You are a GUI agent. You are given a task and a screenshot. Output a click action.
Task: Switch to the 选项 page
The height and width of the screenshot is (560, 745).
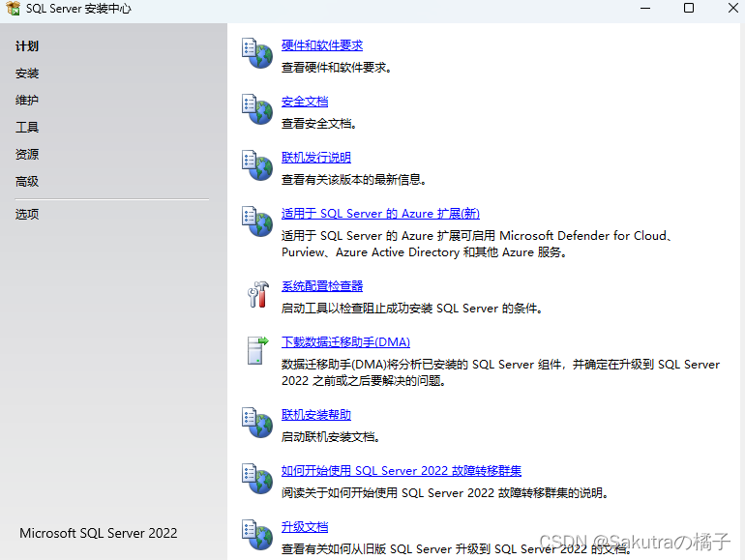(x=27, y=214)
